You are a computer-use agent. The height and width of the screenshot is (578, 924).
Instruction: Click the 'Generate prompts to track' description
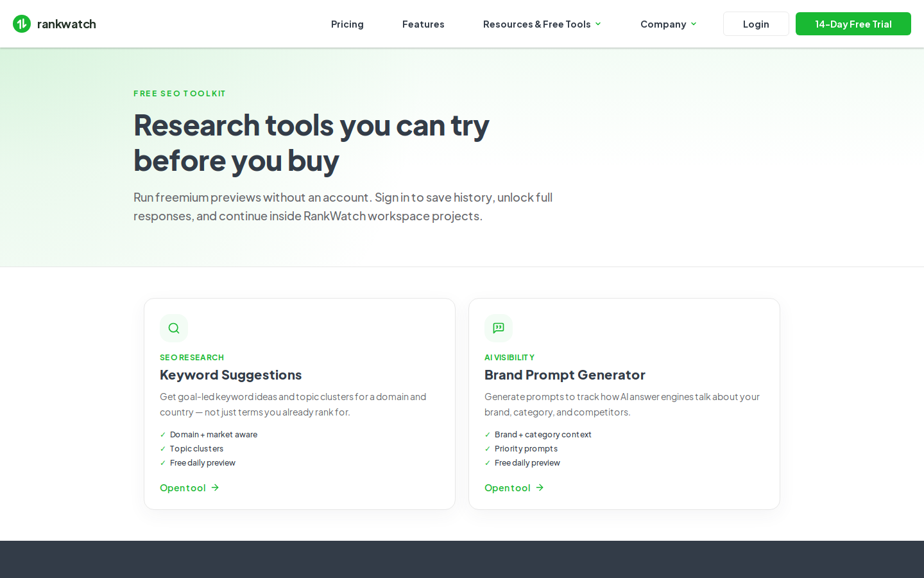pyautogui.click(x=622, y=404)
